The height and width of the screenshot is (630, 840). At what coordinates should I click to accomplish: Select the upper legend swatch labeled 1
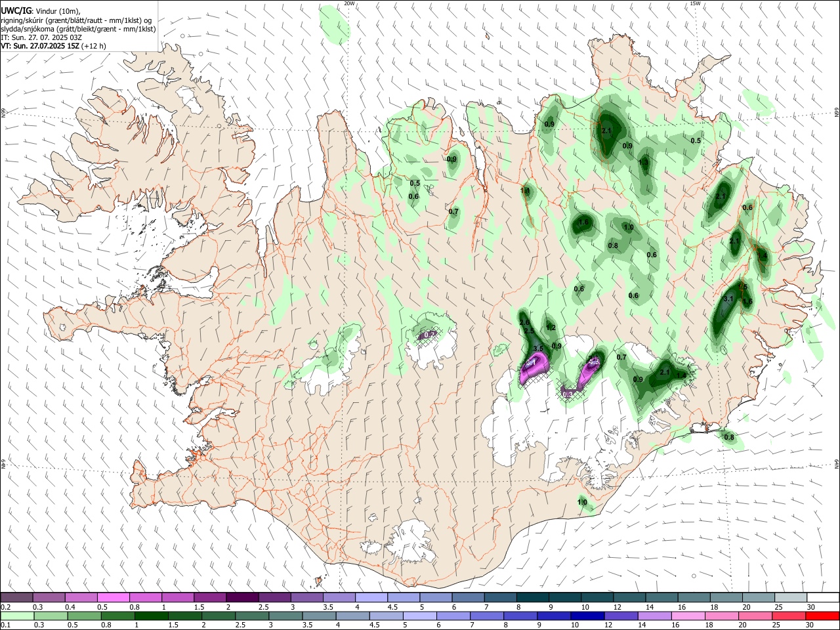[178, 597]
